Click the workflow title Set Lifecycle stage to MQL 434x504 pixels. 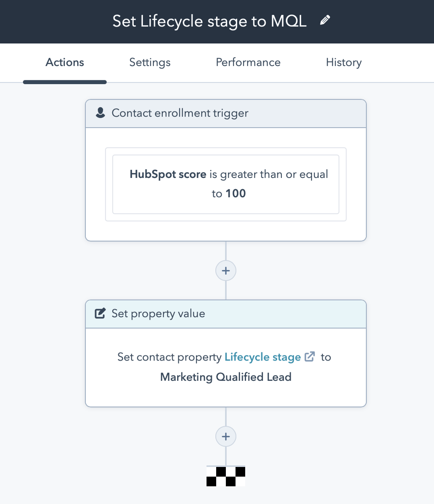tap(209, 21)
